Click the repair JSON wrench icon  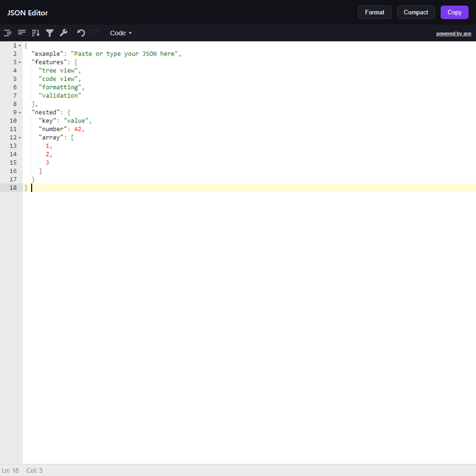[64, 33]
